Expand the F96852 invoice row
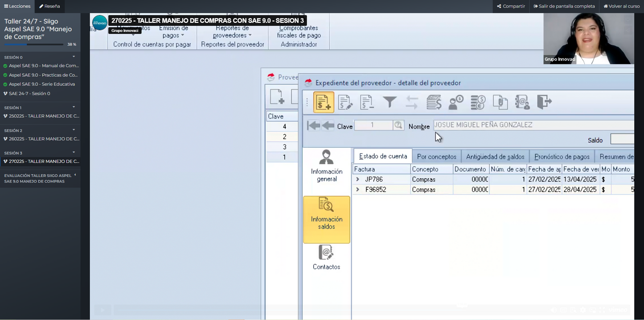The width and height of the screenshot is (644, 320). pos(357,190)
